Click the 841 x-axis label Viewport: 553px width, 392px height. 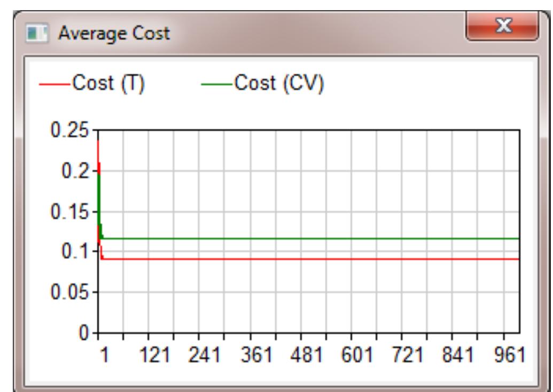coord(458,355)
